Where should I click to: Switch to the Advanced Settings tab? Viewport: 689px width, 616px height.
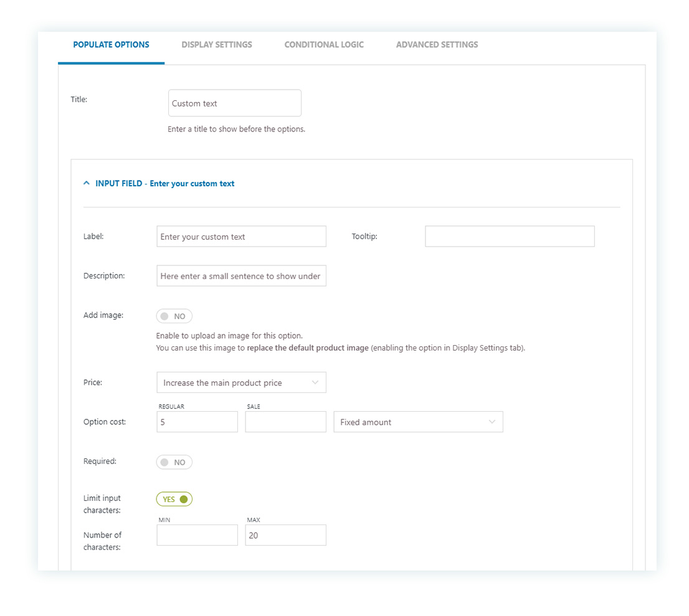pos(437,44)
